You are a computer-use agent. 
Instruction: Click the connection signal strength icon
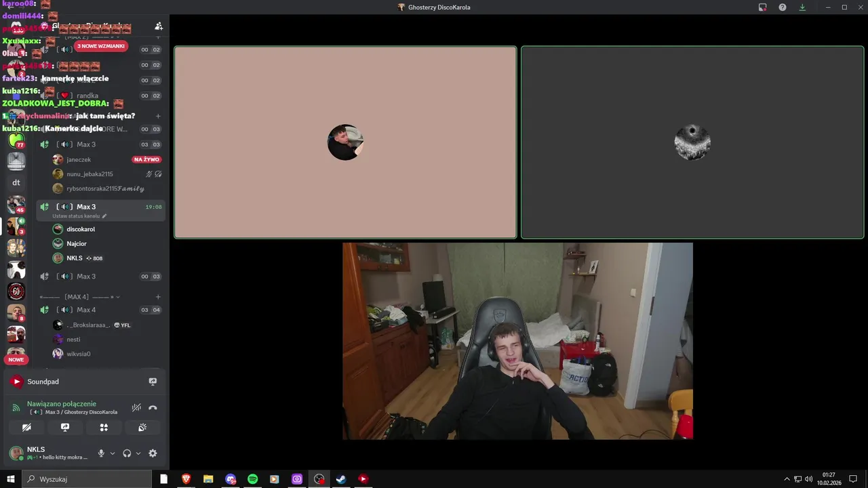[16, 407]
